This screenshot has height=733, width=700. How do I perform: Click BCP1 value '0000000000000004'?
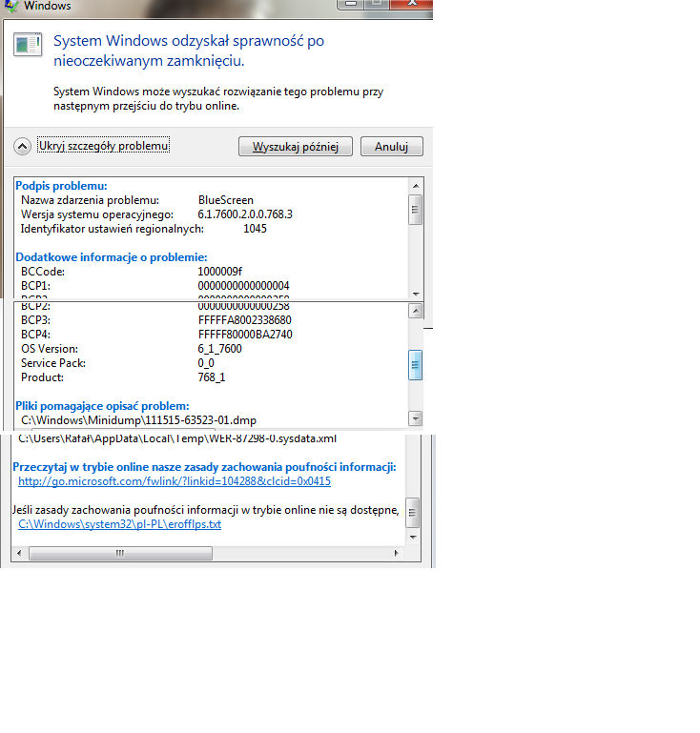(x=243, y=286)
